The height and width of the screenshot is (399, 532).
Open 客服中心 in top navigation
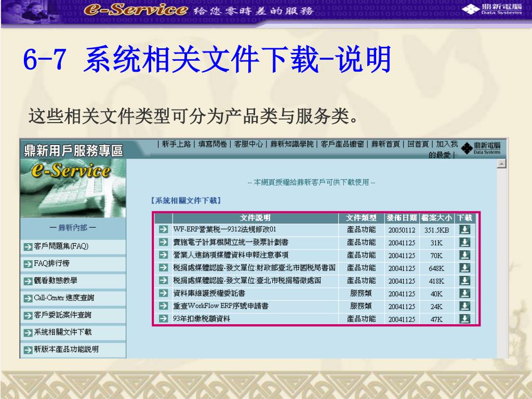tap(248, 144)
